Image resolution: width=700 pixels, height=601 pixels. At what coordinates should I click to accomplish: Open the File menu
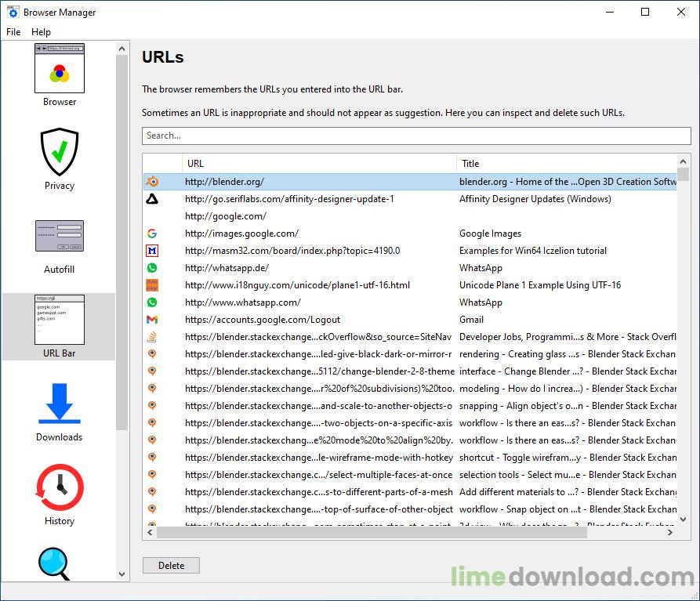[x=13, y=32]
